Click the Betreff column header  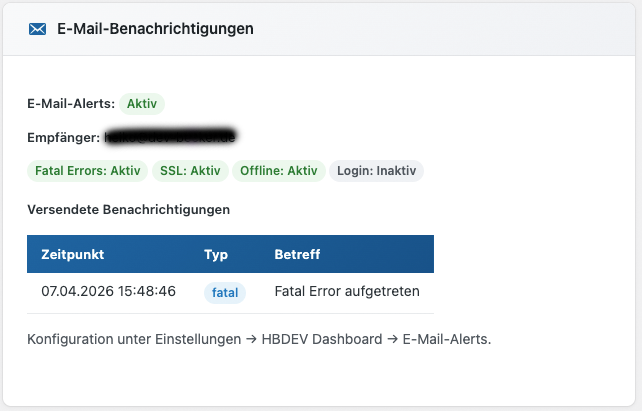(x=297, y=255)
